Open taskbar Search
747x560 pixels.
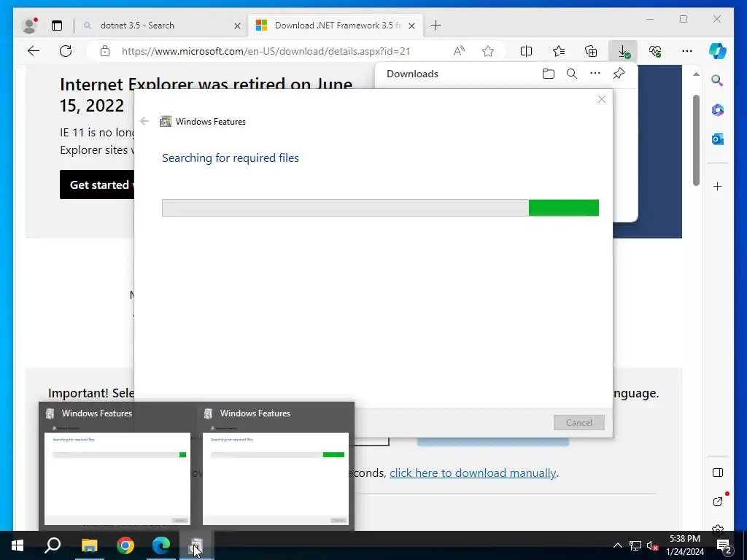tap(53, 545)
